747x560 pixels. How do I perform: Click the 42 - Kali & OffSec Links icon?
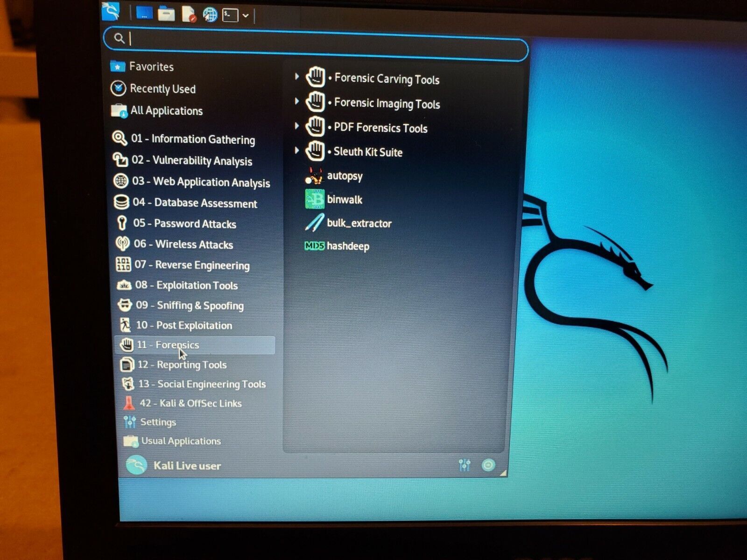129,402
